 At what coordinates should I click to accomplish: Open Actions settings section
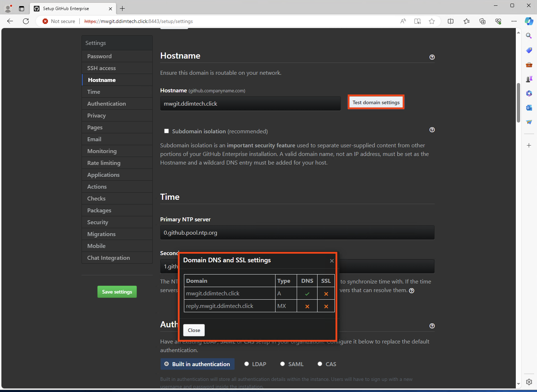point(117,186)
